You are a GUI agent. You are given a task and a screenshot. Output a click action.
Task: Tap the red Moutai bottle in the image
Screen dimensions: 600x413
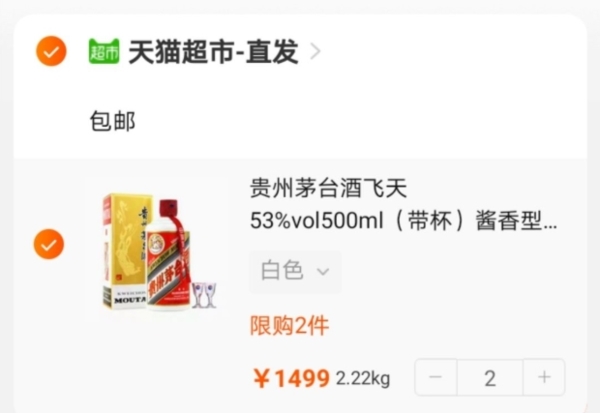pos(168,255)
